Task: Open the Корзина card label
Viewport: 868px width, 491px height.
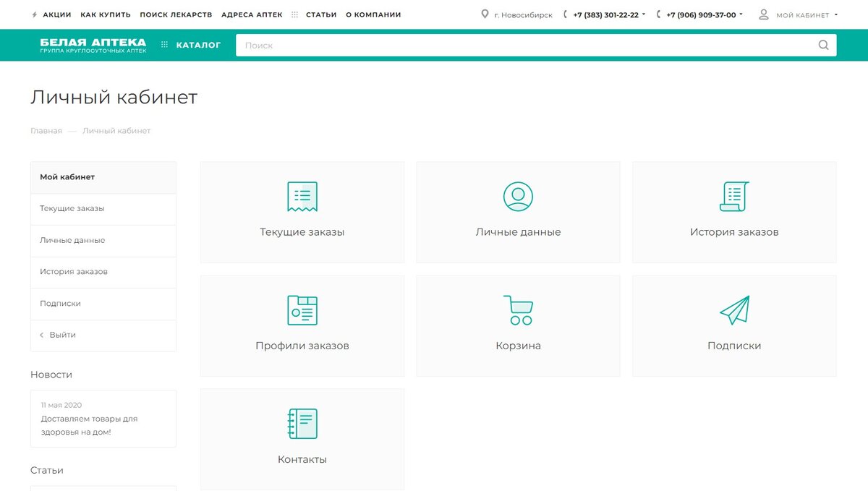Action: tap(518, 346)
